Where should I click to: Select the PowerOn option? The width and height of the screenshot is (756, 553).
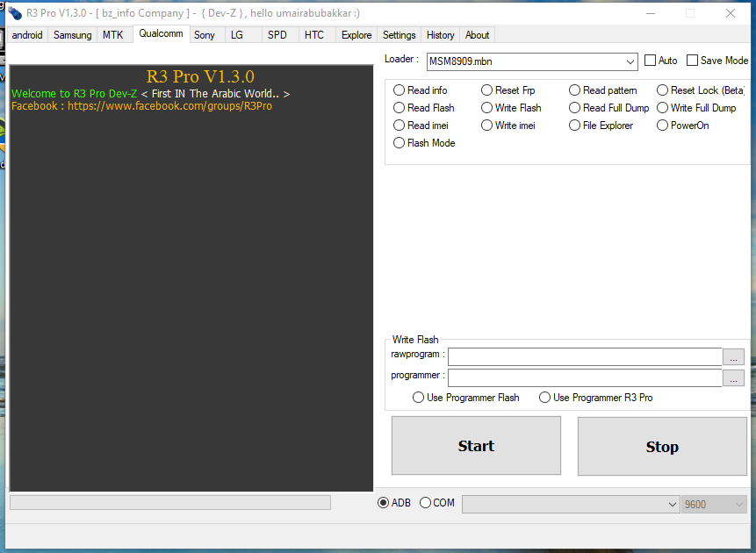point(683,126)
